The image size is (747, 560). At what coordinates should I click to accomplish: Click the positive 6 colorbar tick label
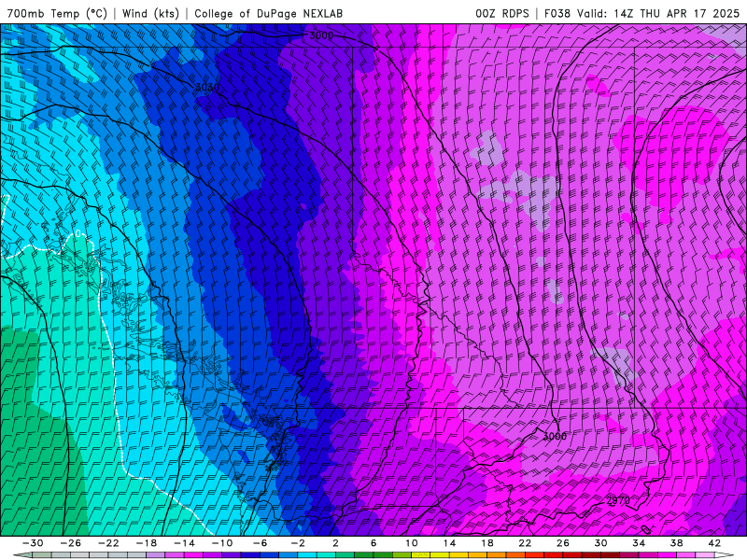[373, 543]
